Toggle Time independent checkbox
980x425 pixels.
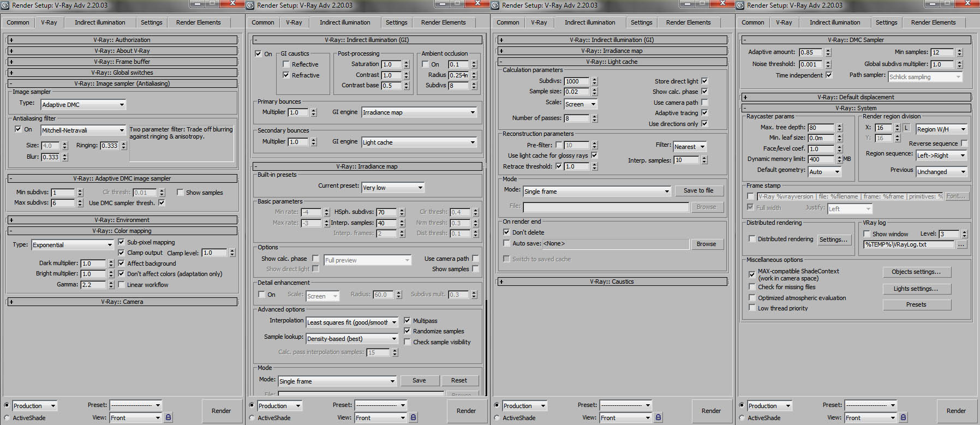point(829,75)
